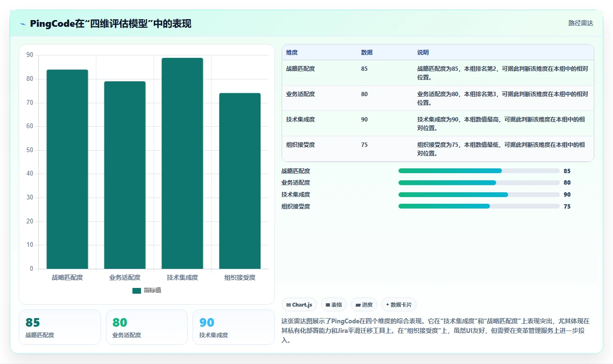Select the 技术集成度 table row cell
Viewport: 613px width, 364px height.
pyautogui.click(x=300, y=120)
